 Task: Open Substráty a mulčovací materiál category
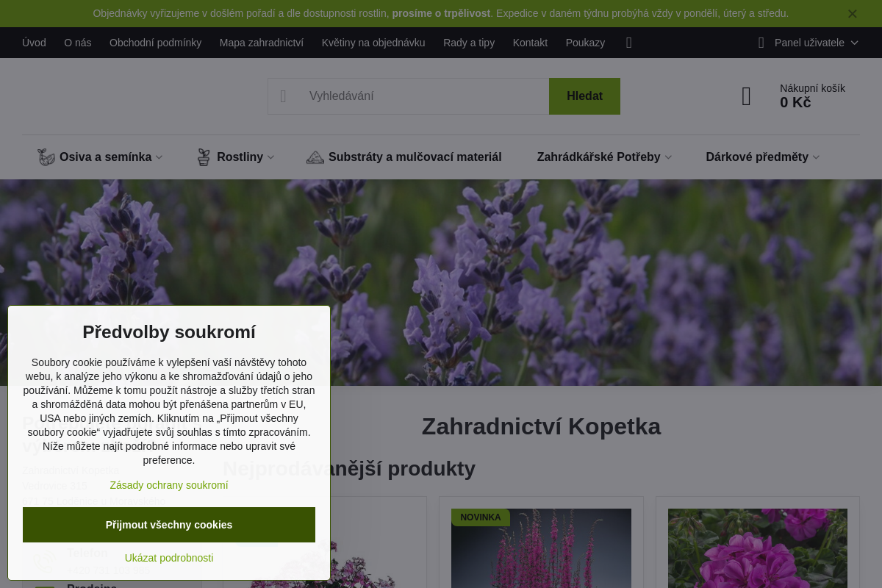coord(415,157)
